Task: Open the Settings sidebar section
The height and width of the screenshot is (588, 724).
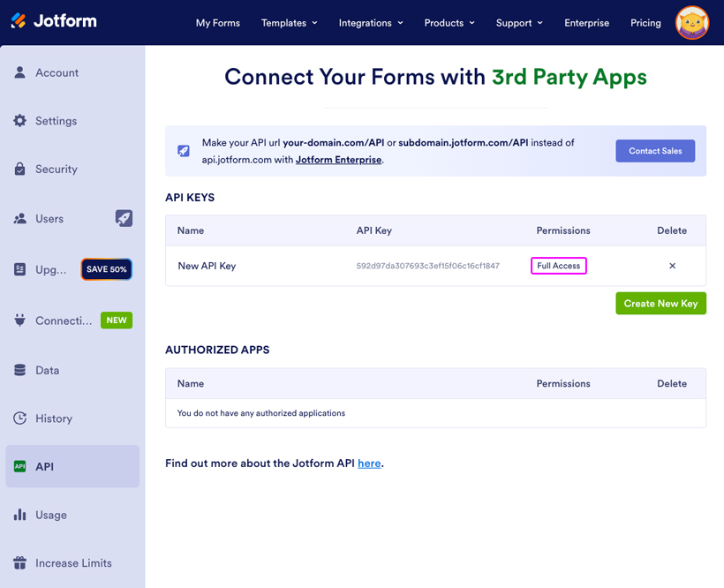Action: tap(72, 120)
